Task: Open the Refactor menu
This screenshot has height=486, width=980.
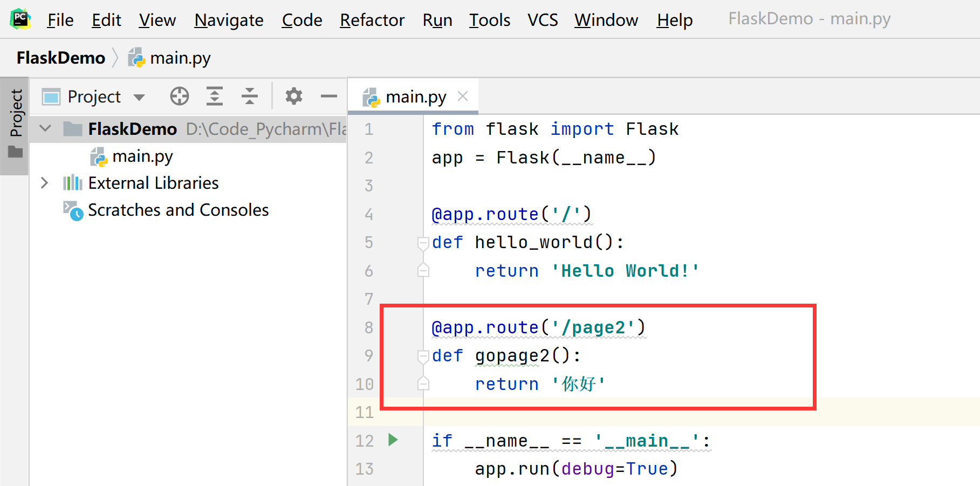Action: pyautogui.click(x=372, y=20)
